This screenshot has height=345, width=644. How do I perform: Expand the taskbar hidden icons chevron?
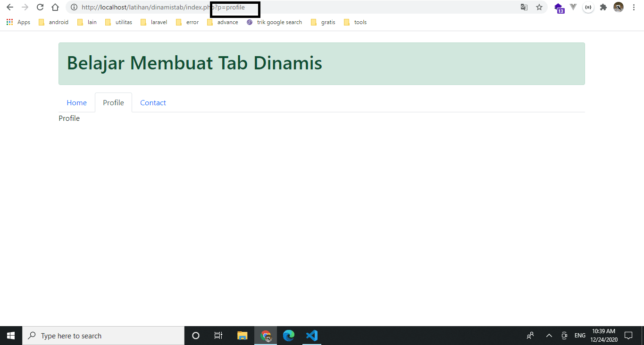tap(549, 336)
